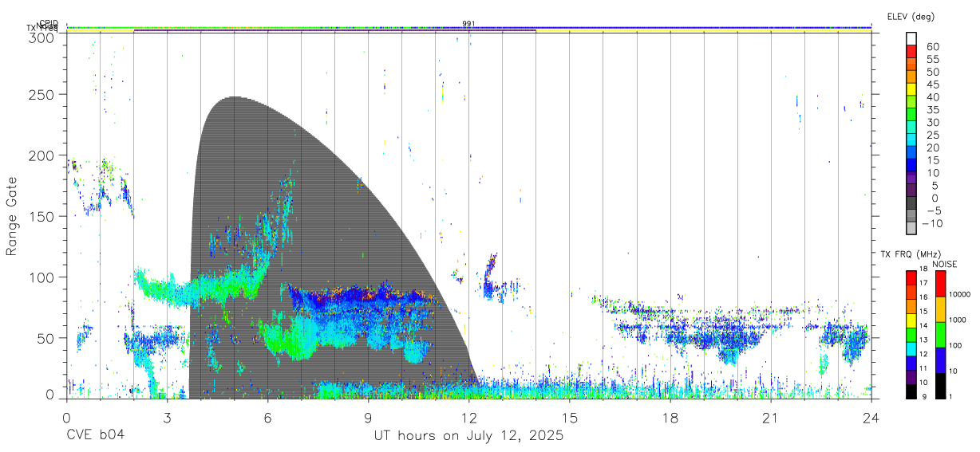Click the 'UT hours on July 12, 2025' label
This screenshot has height=452, width=980.
(x=468, y=436)
